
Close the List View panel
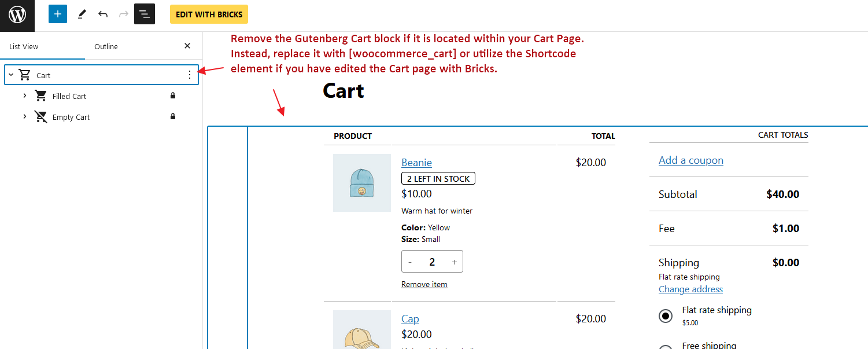pos(187,46)
